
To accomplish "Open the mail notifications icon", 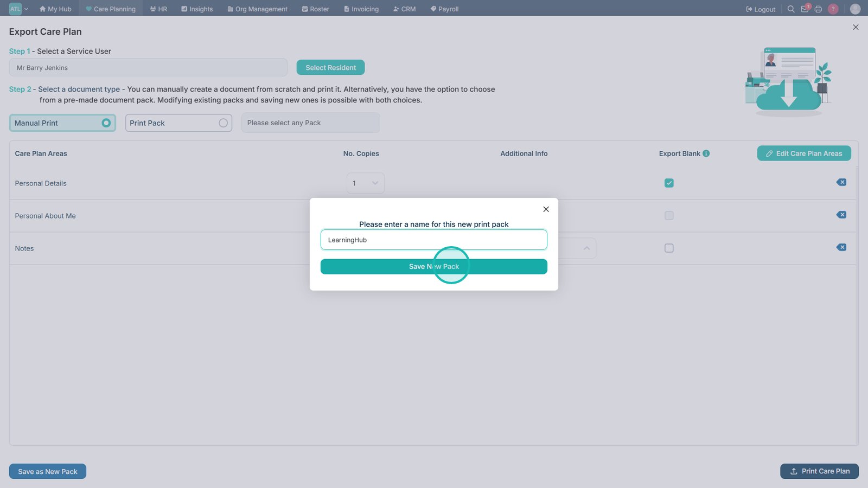I will coord(805,9).
